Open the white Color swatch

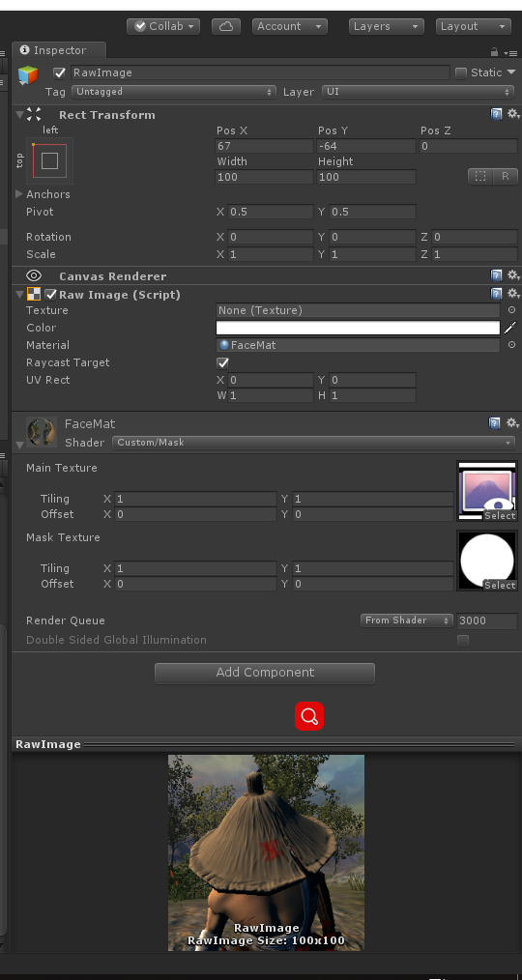click(359, 328)
